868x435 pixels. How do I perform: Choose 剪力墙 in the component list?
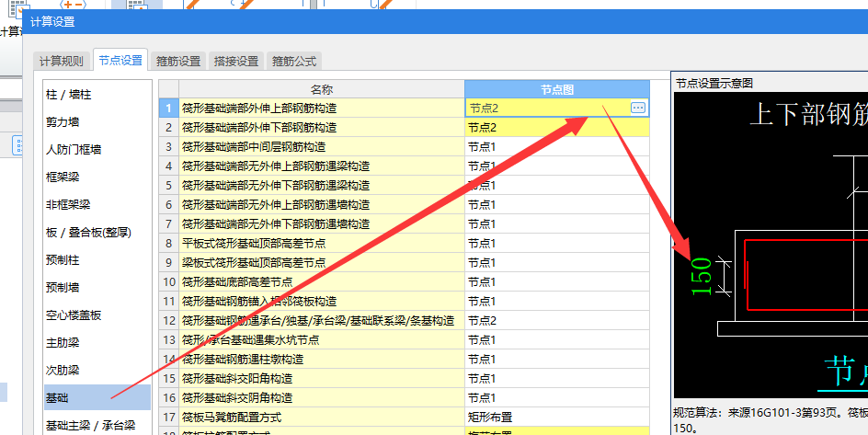(x=97, y=122)
